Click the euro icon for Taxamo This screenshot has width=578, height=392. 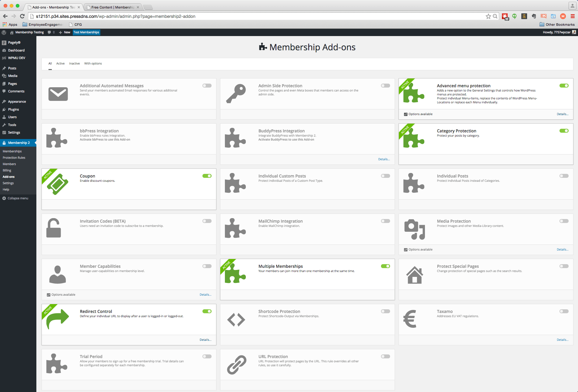[x=410, y=319]
